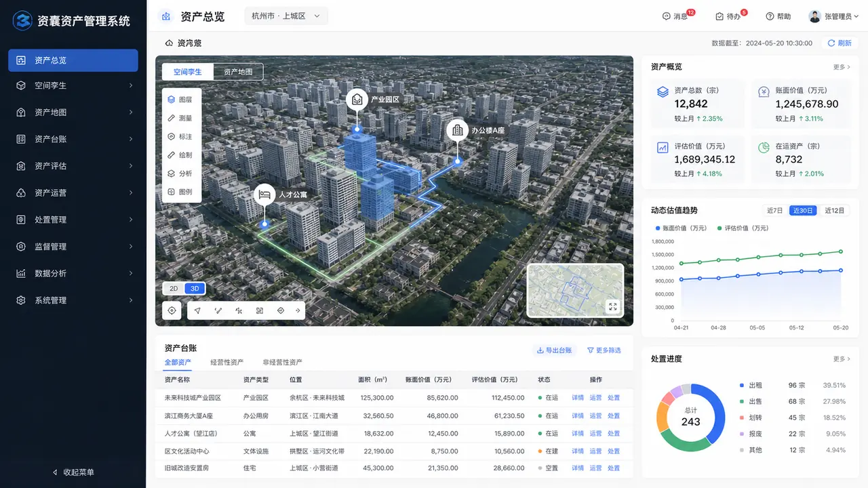868x488 pixels.
Task: Expand the 处置管理 sidebar submenu chevron
Action: 131,220
